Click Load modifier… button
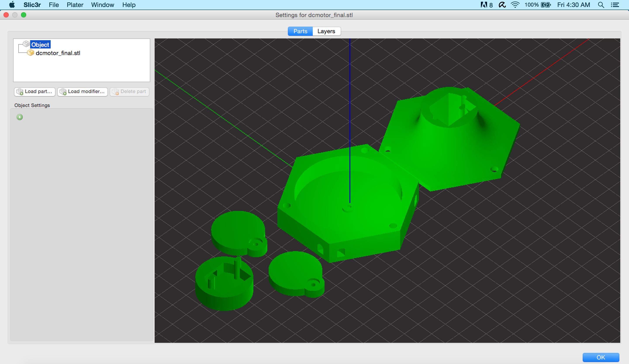 pyautogui.click(x=82, y=91)
